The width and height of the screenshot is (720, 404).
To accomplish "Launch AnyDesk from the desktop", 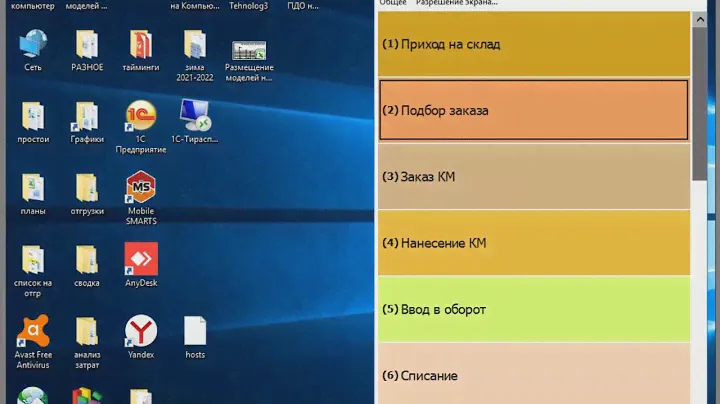I will (141, 261).
